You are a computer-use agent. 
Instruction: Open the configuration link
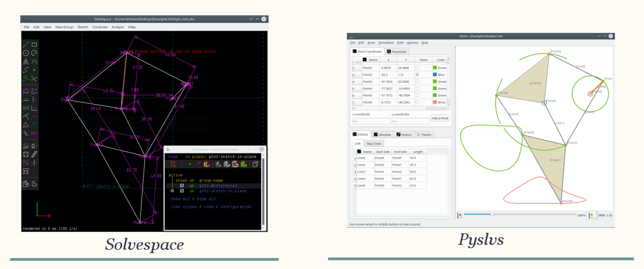[x=236, y=207]
